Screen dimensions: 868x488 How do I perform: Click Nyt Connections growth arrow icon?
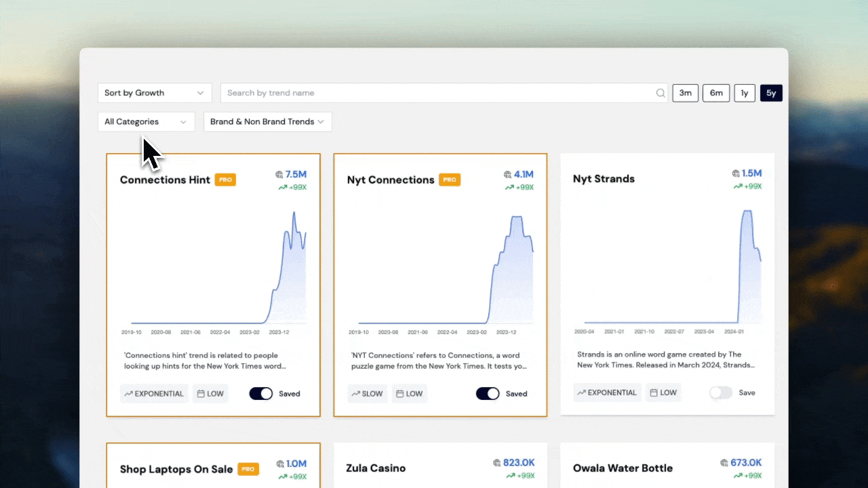pos(509,188)
